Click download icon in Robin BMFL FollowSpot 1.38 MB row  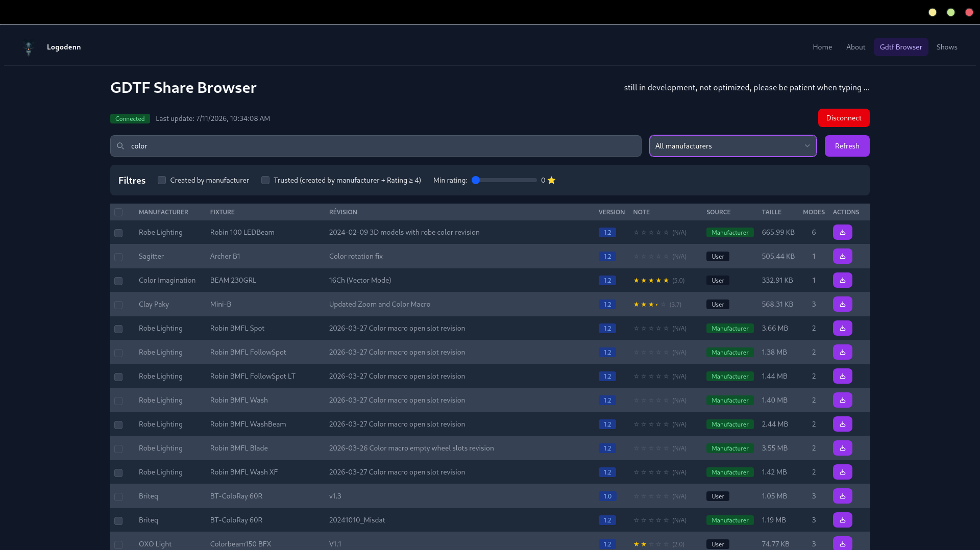[842, 352]
